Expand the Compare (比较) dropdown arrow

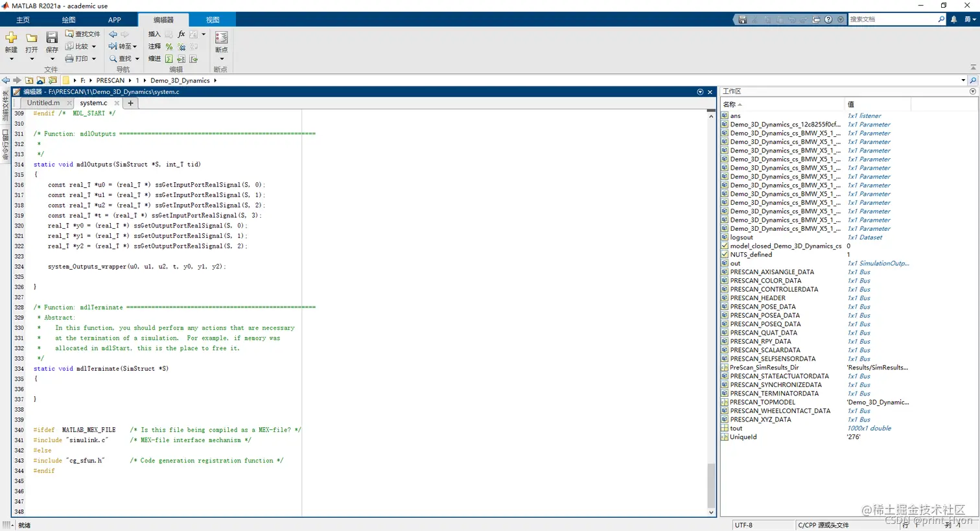point(94,46)
